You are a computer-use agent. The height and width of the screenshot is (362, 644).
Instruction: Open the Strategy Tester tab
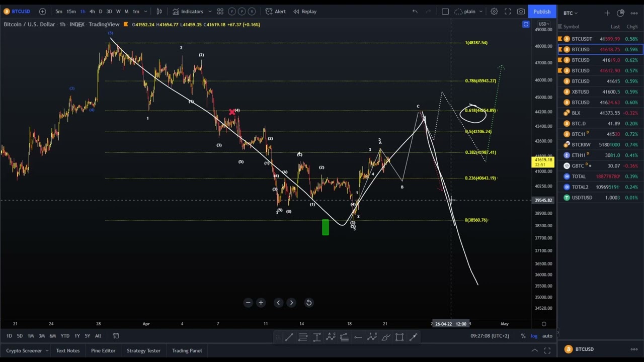tap(143, 350)
